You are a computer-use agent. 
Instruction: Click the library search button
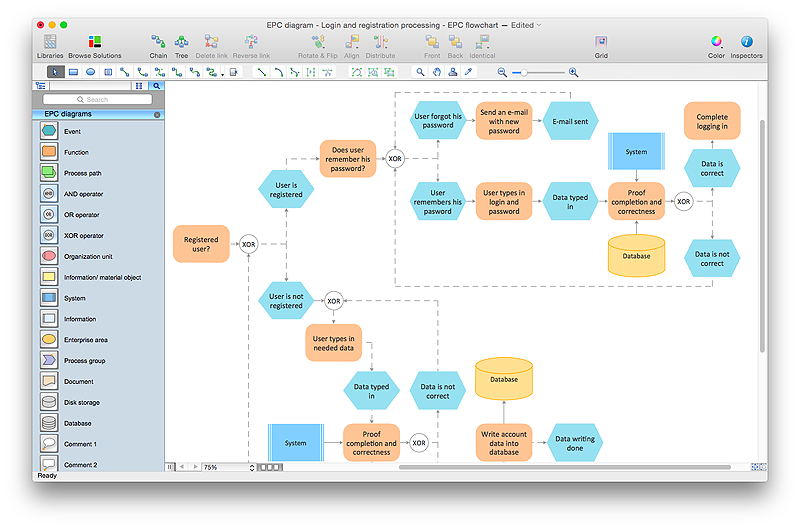coord(157,86)
